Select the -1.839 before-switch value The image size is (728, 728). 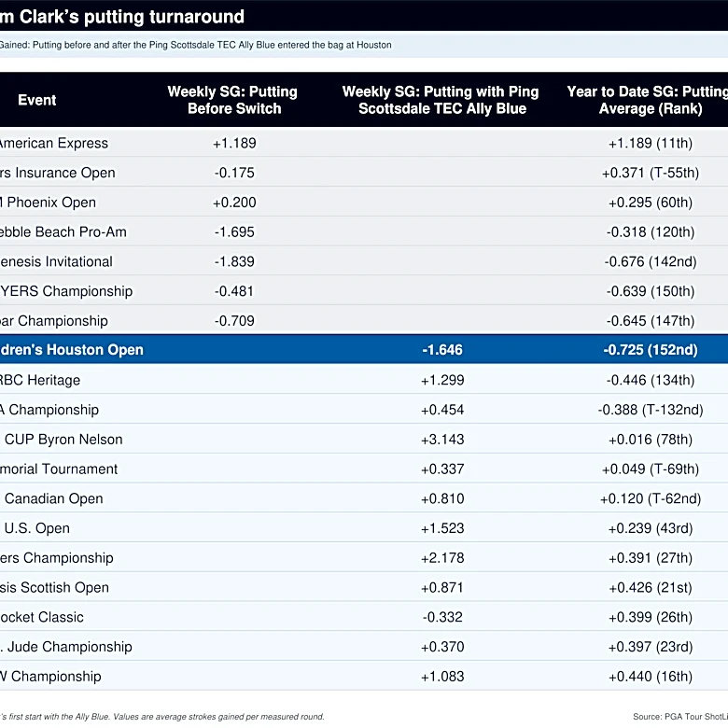[234, 262]
